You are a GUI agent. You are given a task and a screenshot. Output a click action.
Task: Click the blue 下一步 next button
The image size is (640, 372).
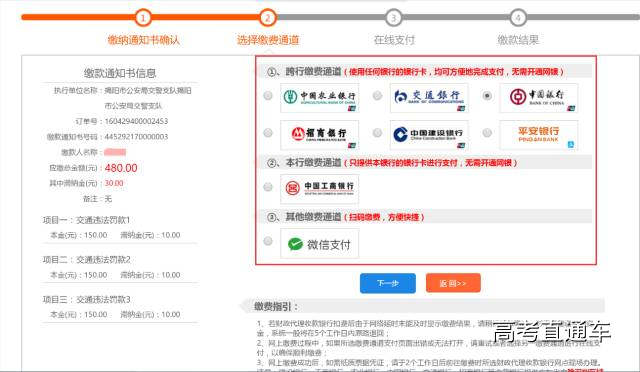point(388,283)
